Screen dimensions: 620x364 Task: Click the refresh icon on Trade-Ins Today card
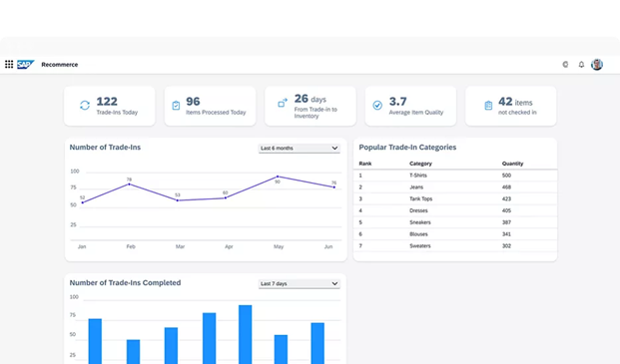[85, 106]
